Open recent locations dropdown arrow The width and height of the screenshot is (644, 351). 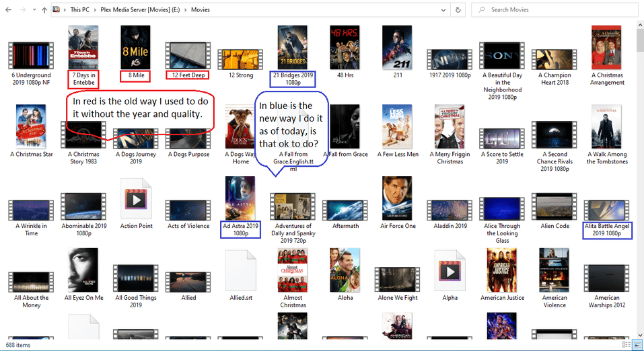[x=34, y=10]
